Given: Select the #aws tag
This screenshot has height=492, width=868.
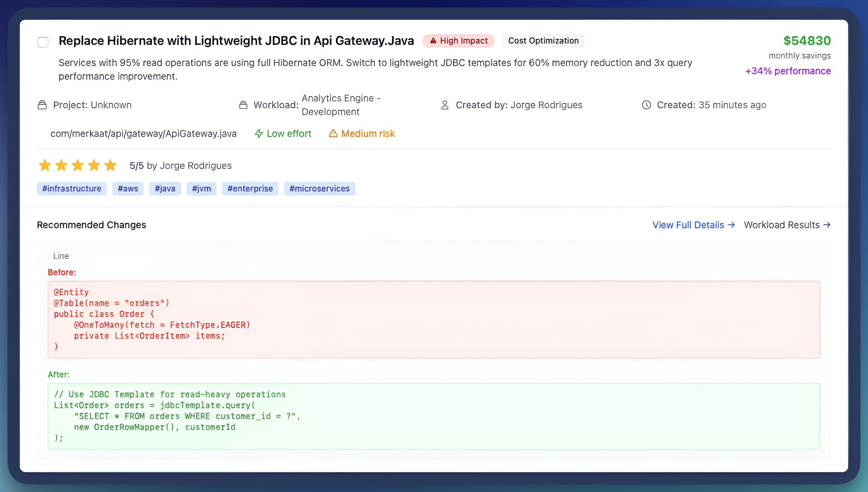Looking at the screenshot, I should coord(128,189).
